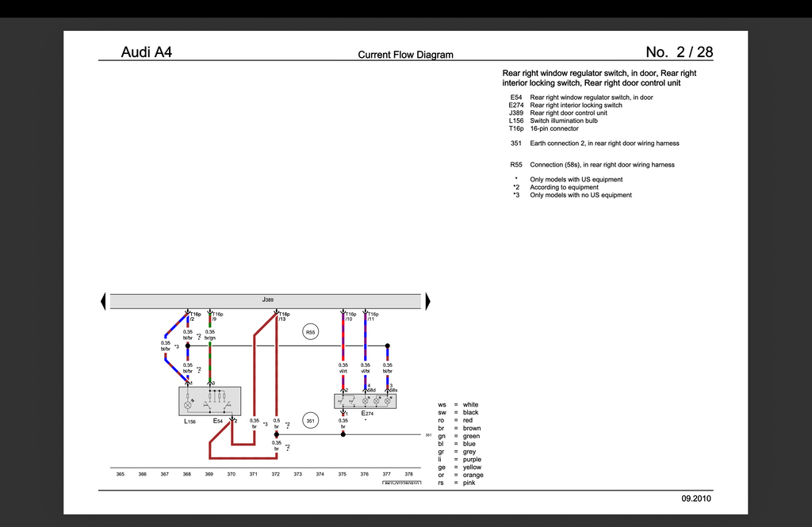
Task: Click the 'Current Flow Diagram' page heading
Action: (x=405, y=55)
